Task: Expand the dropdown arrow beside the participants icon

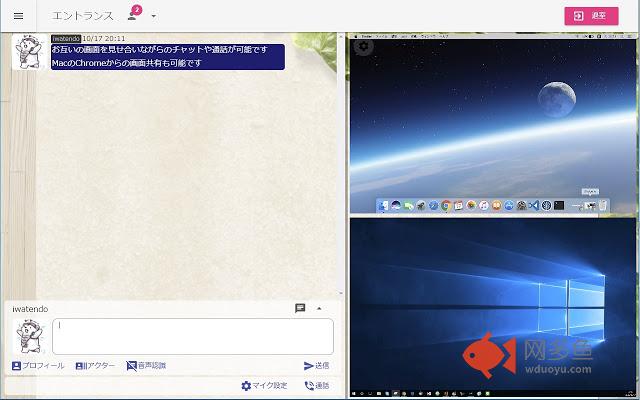Action: point(153,16)
